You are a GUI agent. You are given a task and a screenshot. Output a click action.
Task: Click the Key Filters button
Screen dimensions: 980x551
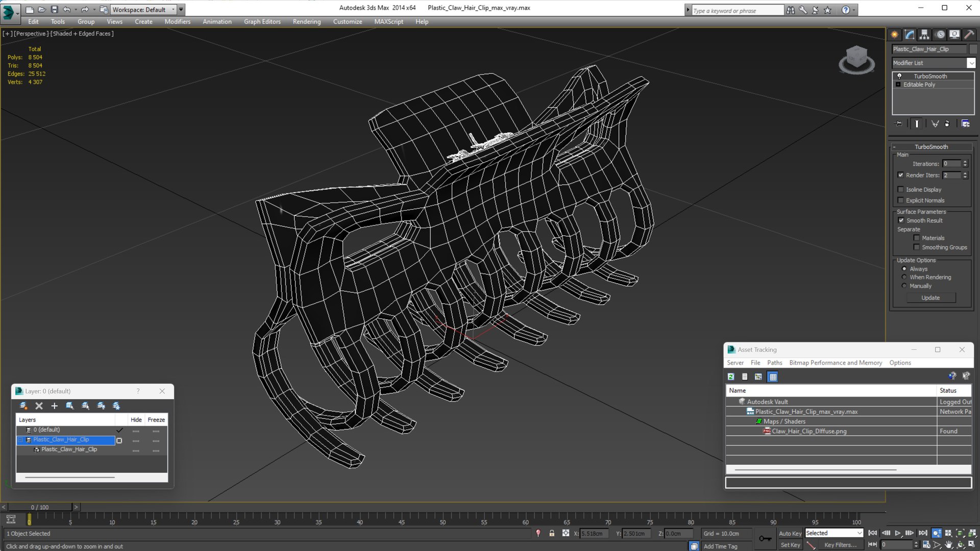point(840,545)
